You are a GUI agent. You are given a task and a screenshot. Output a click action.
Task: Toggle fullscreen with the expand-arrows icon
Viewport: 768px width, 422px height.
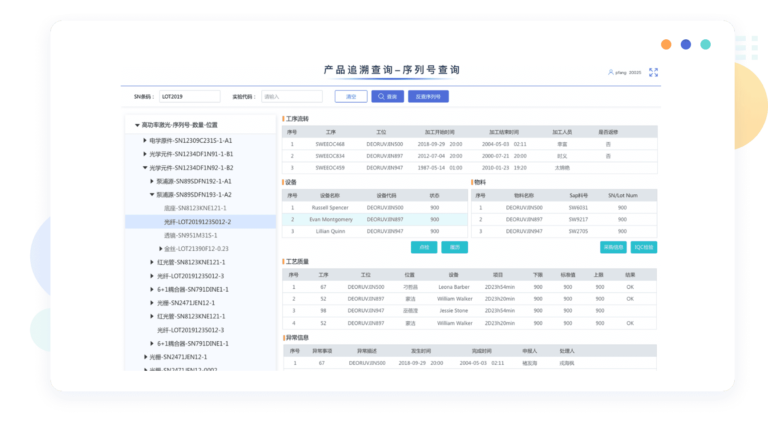pos(653,72)
